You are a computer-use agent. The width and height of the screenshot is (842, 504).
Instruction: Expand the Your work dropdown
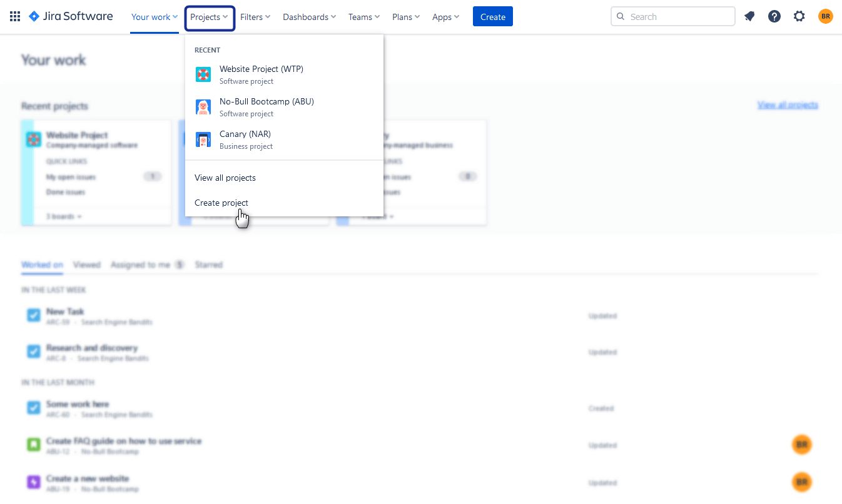(x=155, y=17)
